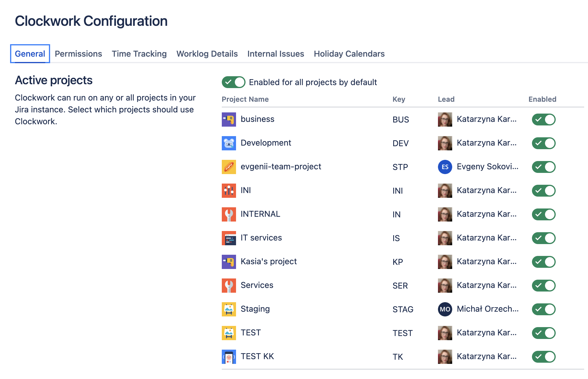Click the Development project name
This screenshot has height=379, width=588.
pos(266,143)
